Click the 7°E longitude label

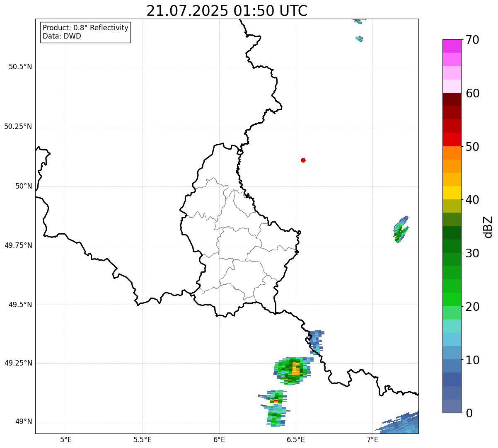pos(372,439)
